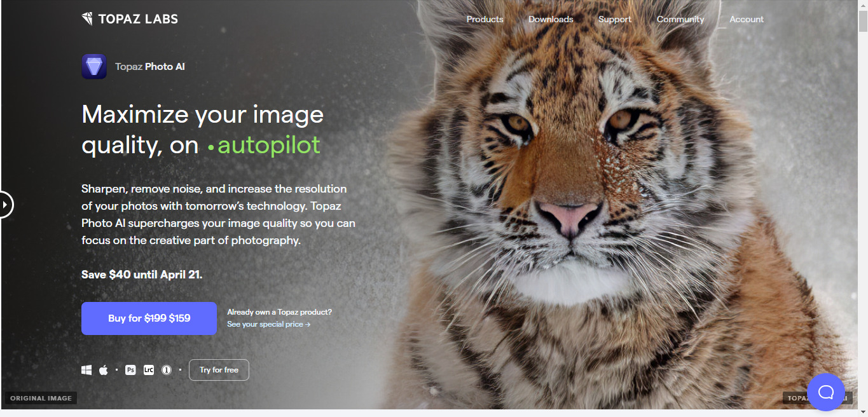The width and height of the screenshot is (868, 417).
Task: Click the Photoshop Ps plugin icon
Action: click(x=130, y=370)
